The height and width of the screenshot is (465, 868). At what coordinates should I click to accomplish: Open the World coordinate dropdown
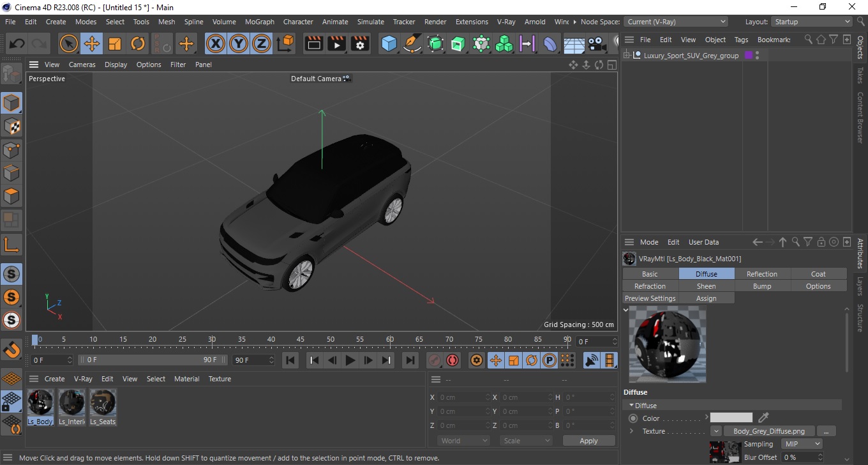tap(464, 441)
